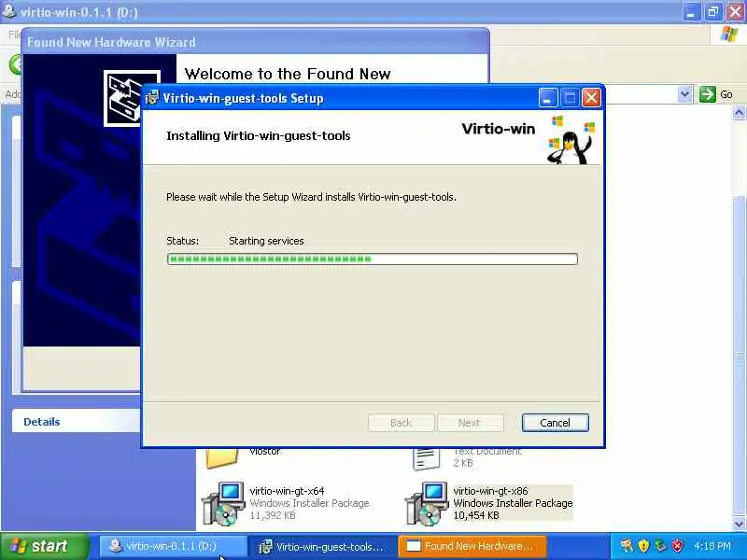The image size is (747, 560).
Task: Minimize the Virtio-win-guest-tools Setup dialog
Action: click(x=548, y=98)
